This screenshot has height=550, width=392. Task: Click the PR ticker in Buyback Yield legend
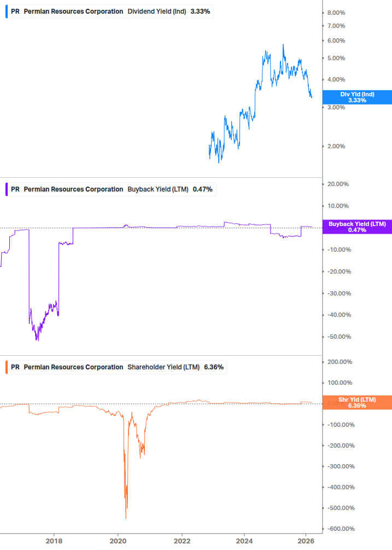[15, 189]
